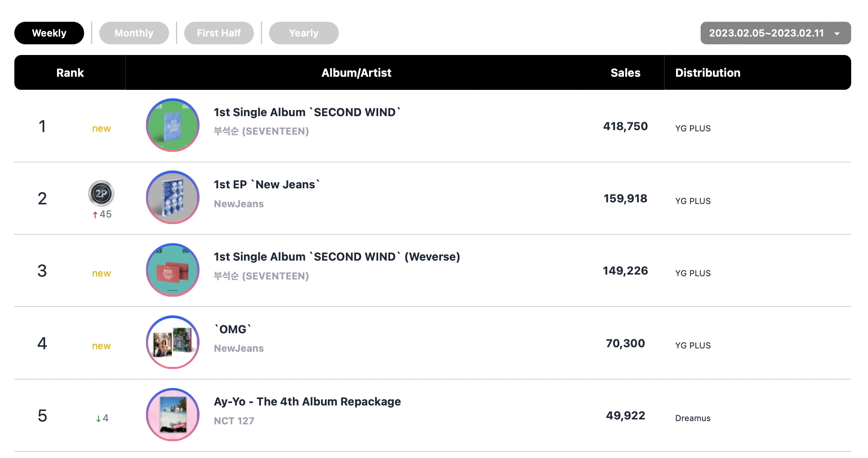The image size is (868, 458).
Task: Open the SECOND WIND green album cover
Action: (x=173, y=125)
